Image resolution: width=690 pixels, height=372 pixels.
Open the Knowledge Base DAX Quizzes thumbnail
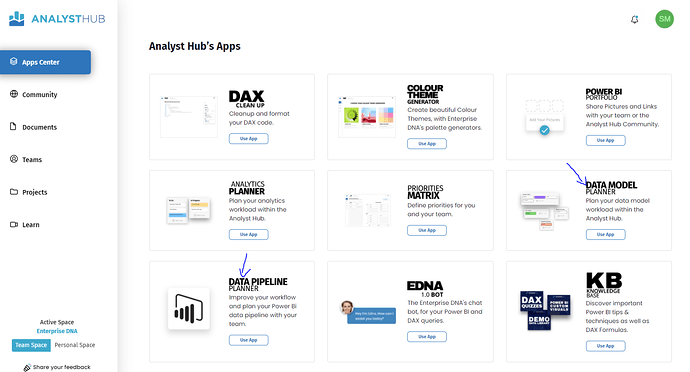532,302
